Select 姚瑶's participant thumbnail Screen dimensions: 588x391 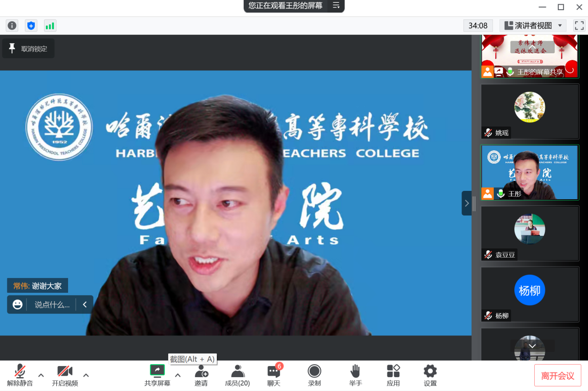click(530, 111)
